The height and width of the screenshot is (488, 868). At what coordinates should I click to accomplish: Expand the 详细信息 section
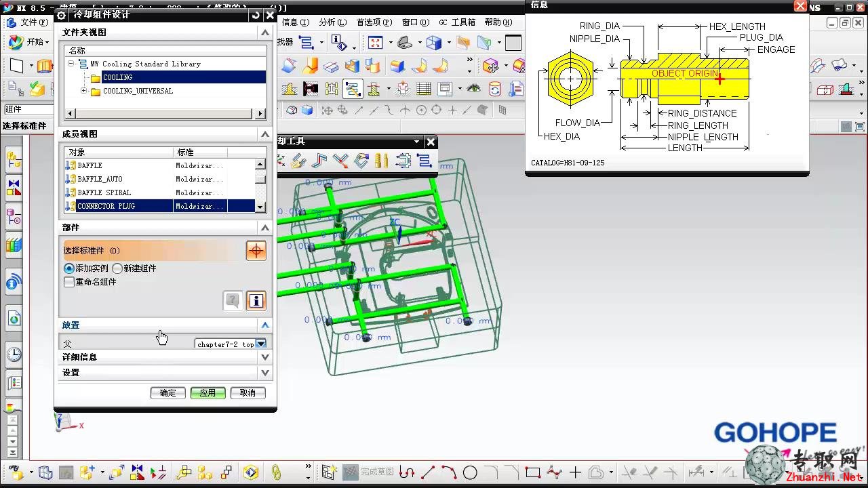pyautogui.click(x=265, y=357)
